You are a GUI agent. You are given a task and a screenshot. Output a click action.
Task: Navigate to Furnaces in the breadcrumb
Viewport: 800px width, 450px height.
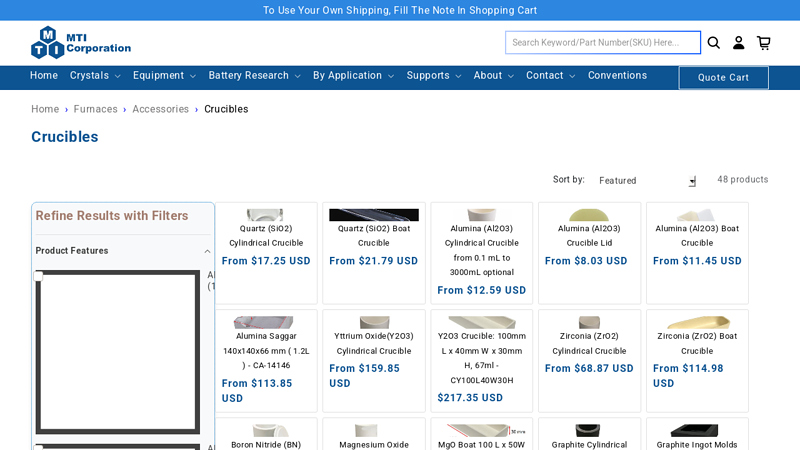point(96,109)
